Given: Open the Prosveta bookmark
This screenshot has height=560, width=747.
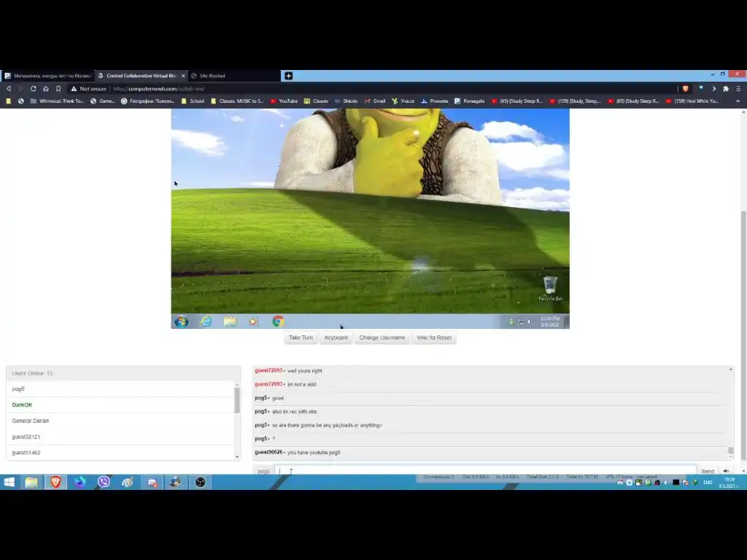Looking at the screenshot, I should coord(435,101).
